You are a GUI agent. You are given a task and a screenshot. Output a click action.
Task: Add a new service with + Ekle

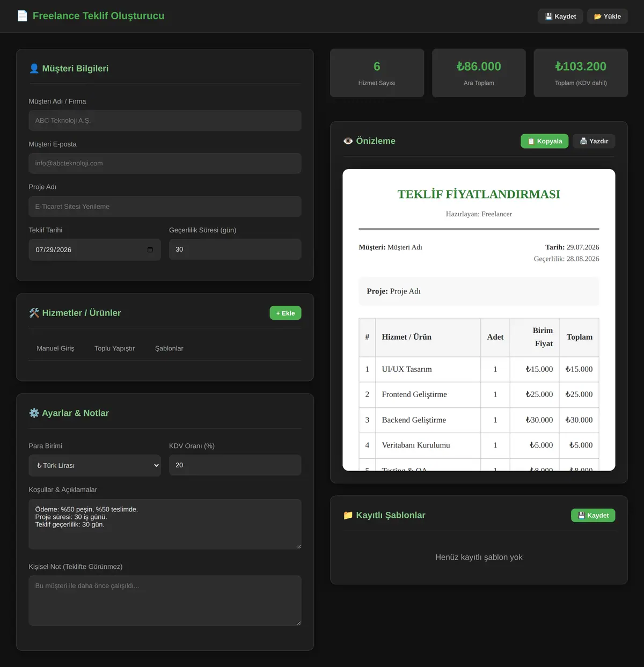(286, 313)
